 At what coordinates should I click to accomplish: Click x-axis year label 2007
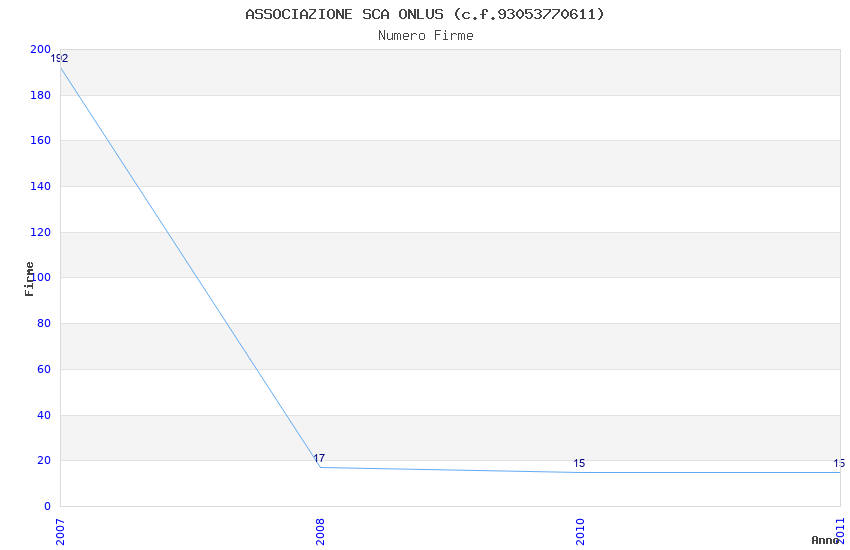[x=60, y=532]
